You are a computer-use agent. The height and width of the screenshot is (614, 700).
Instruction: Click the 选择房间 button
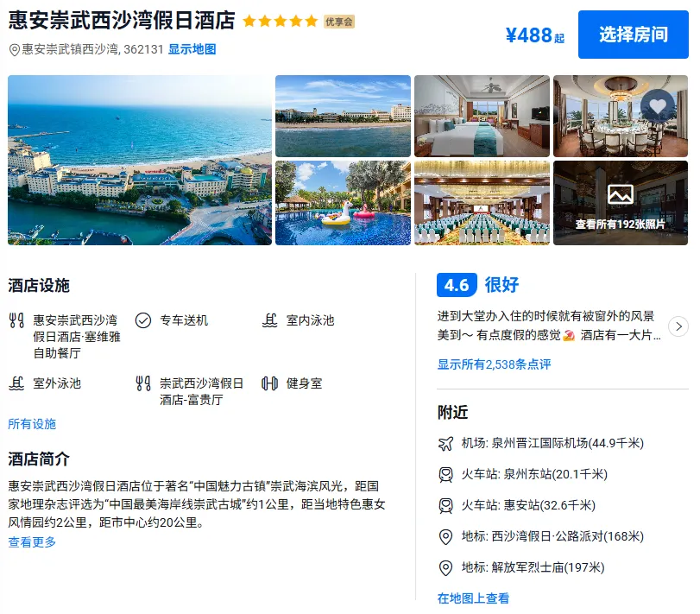click(x=633, y=35)
